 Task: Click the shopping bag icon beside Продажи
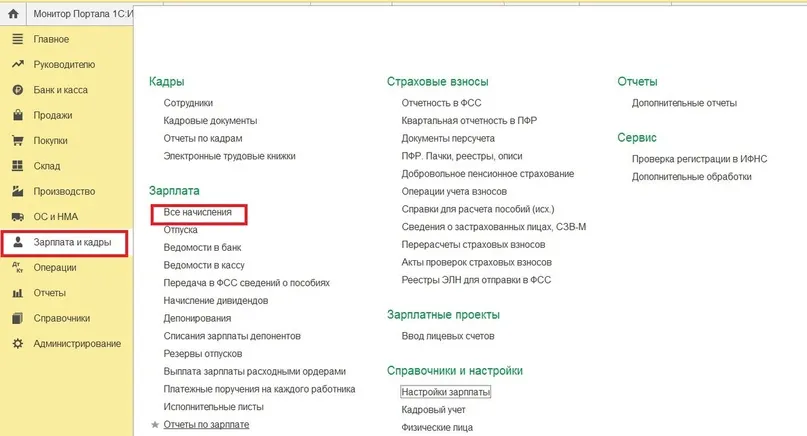[17, 115]
